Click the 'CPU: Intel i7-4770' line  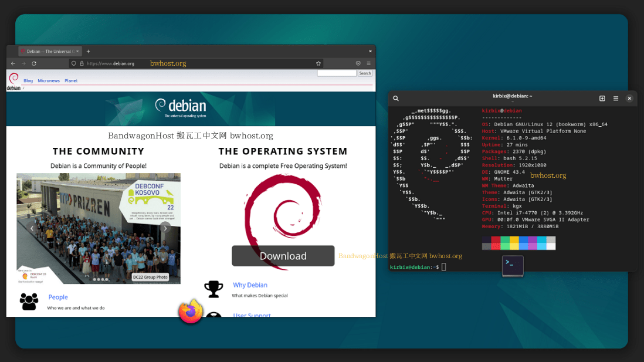click(x=533, y=213)
